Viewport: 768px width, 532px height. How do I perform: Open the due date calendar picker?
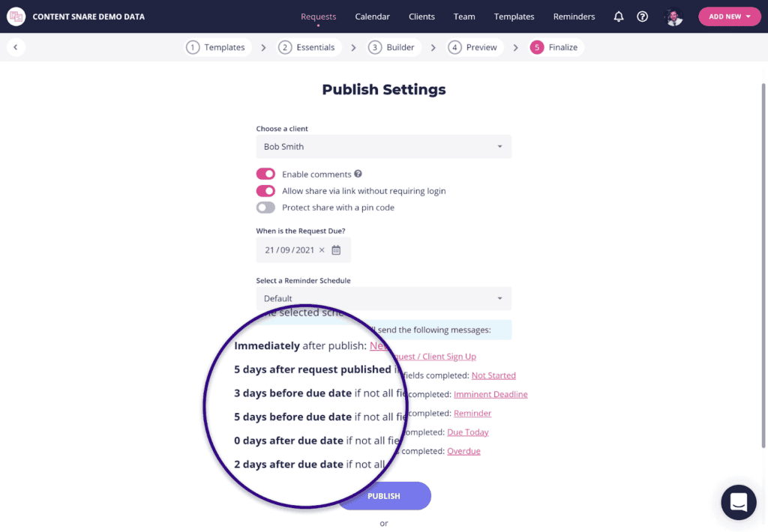click(x=336, y=250)
